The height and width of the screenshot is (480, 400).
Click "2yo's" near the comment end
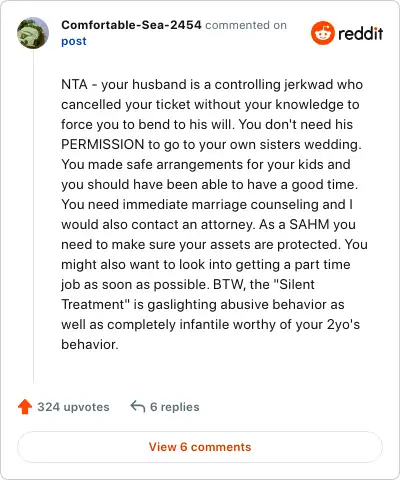343,325
